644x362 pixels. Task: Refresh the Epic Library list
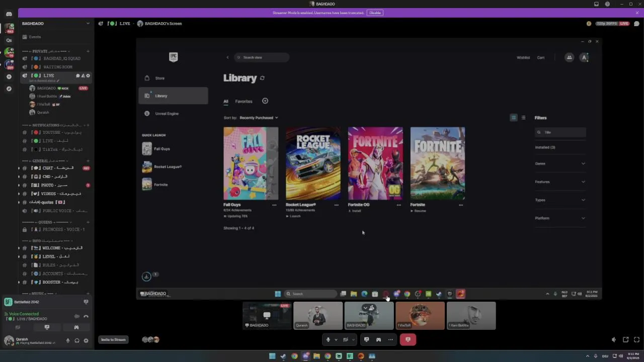pyautogui.click(x=262, y=78)
